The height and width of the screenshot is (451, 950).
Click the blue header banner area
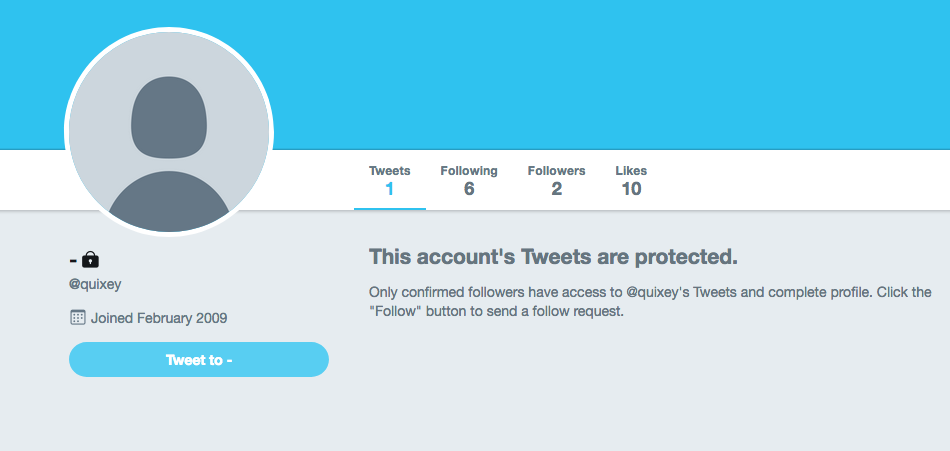600,70
